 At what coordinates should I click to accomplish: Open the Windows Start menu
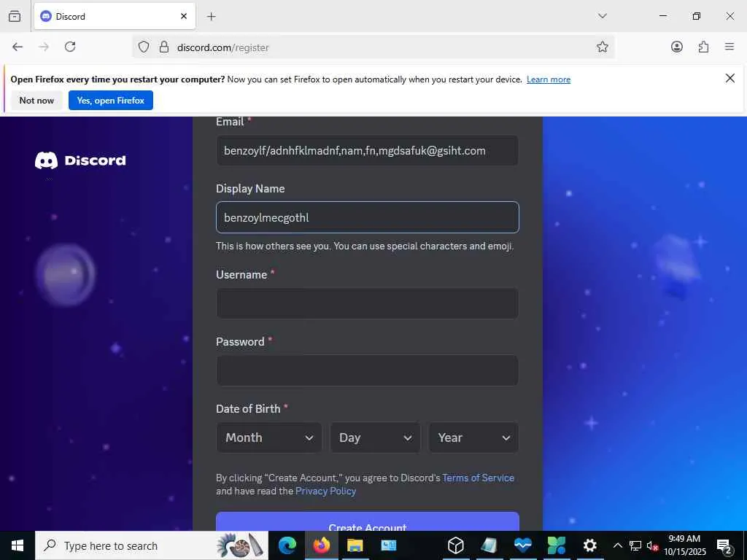point(18,545)
